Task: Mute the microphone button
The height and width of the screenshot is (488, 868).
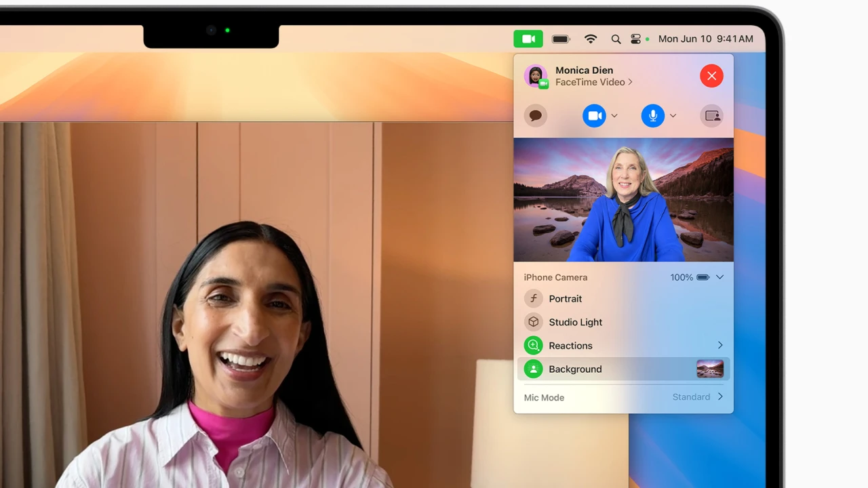Action: coord(653,116)
